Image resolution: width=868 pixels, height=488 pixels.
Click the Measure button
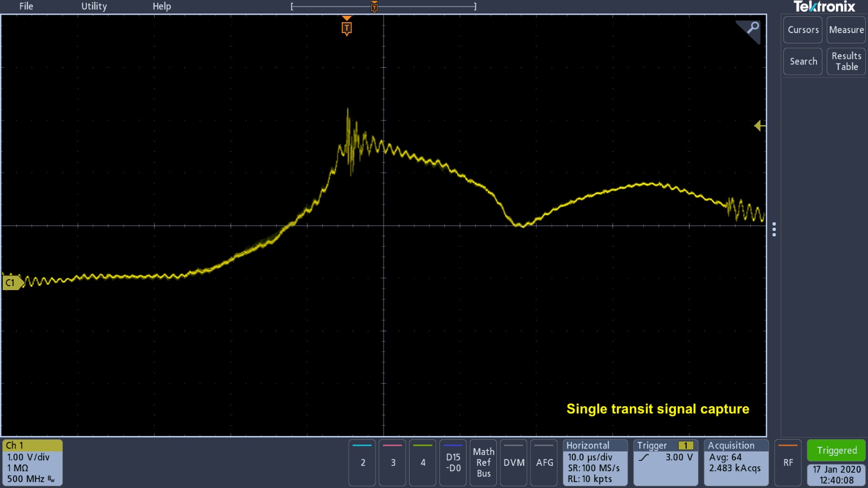[846, 30]
